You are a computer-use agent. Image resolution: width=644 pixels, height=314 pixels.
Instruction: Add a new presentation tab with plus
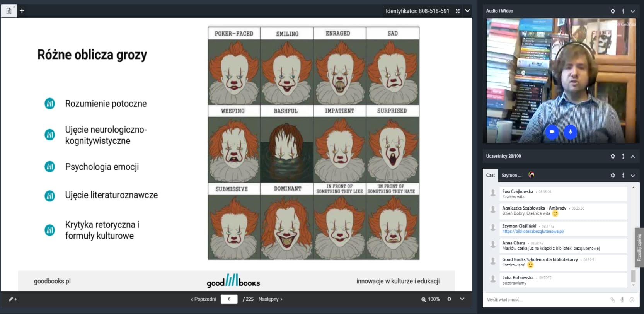[x=22, y=11]
